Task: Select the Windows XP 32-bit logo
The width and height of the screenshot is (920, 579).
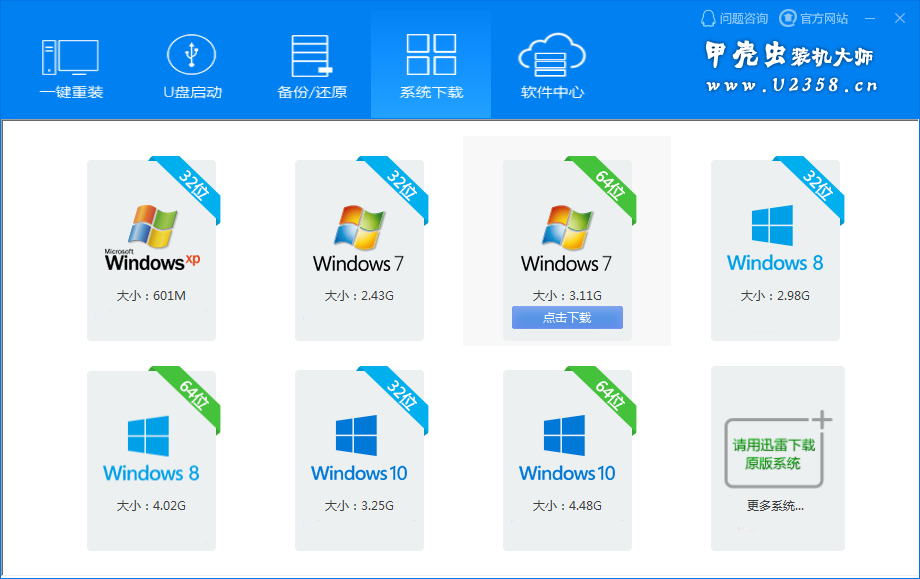Action: click(152, 238)
